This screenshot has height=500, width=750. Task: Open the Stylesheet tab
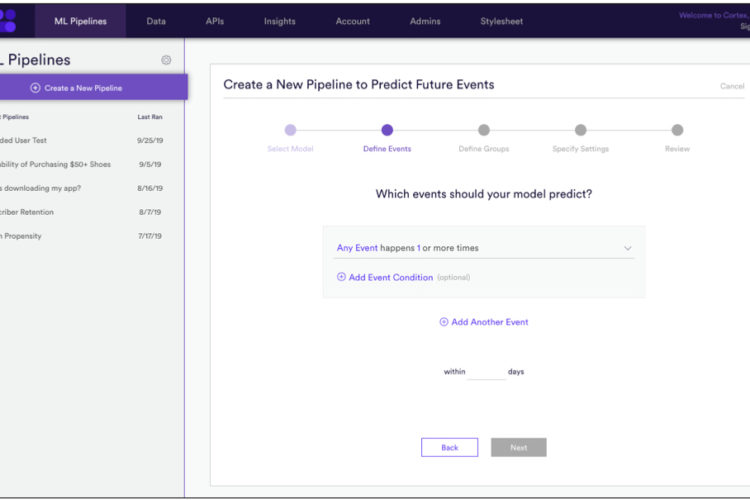tap(501, 21)
